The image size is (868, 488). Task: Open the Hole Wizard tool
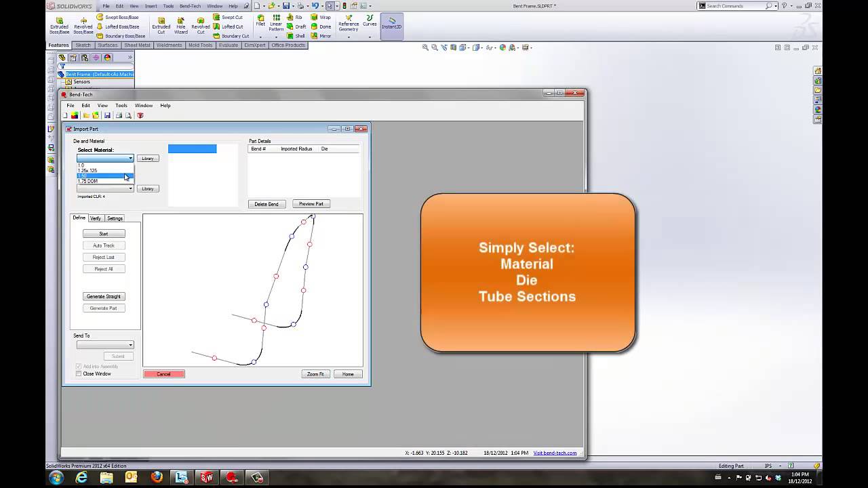[x=181, y=26]
